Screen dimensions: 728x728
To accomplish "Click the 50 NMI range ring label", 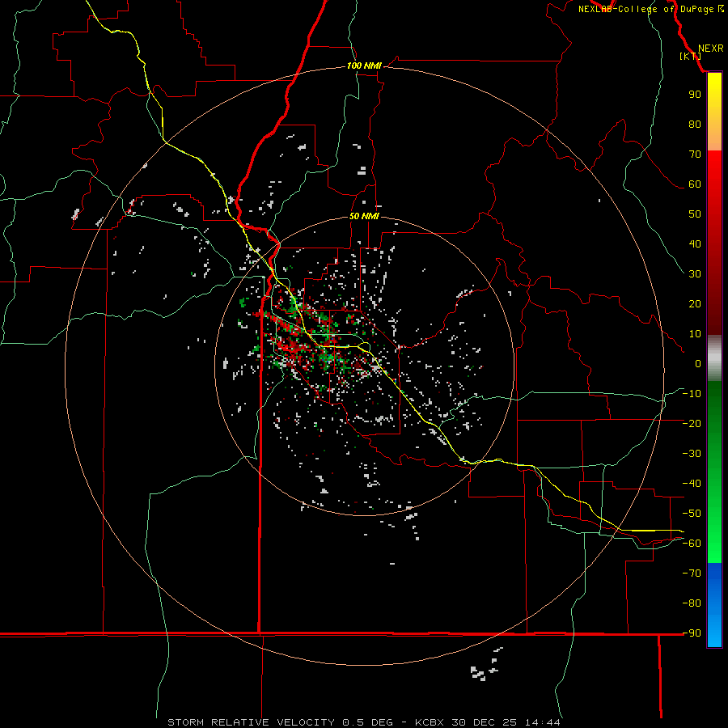I will pos(364,216).
